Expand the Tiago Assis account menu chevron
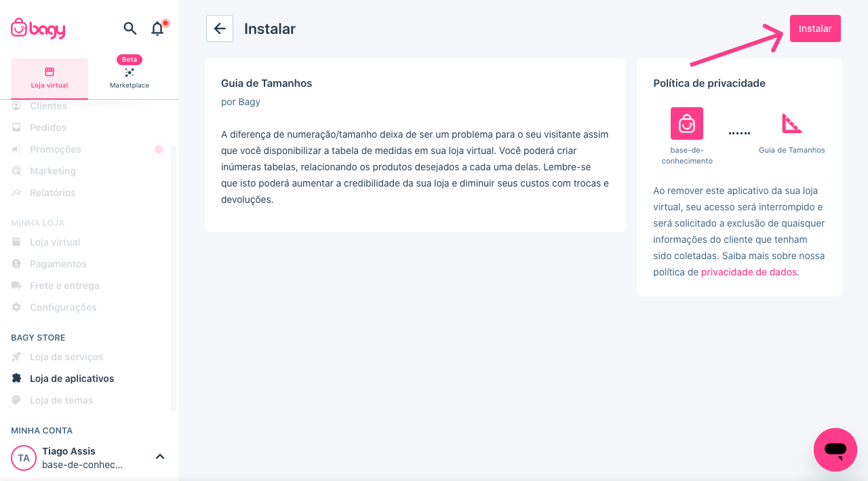Viewport: 868px width, 481px height. click(x=160, y=457)
